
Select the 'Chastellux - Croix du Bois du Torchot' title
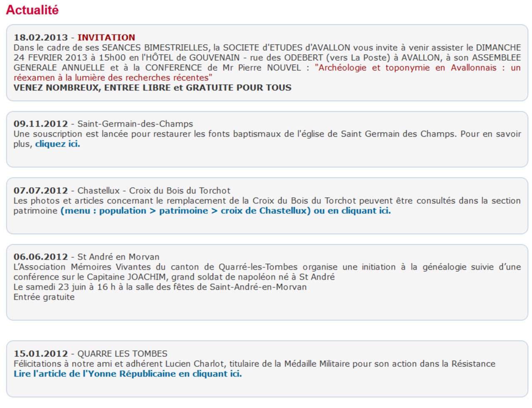coord(154,190)
